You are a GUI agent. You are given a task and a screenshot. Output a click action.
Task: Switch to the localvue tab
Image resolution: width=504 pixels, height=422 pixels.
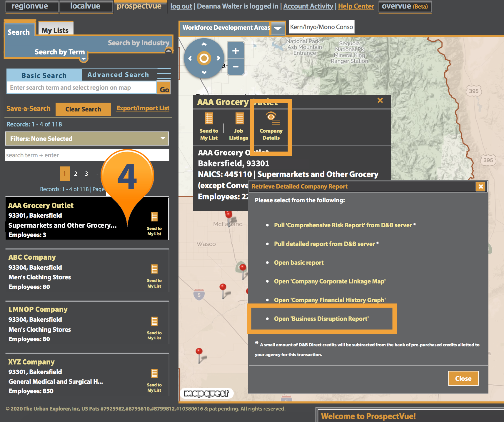[x=86, y=6]
